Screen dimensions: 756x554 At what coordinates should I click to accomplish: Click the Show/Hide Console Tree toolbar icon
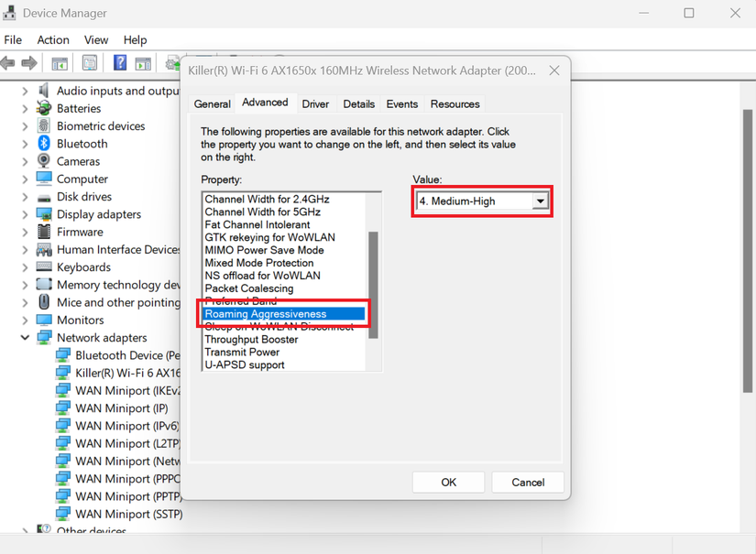pyautogui.click(x=60, y=62)
